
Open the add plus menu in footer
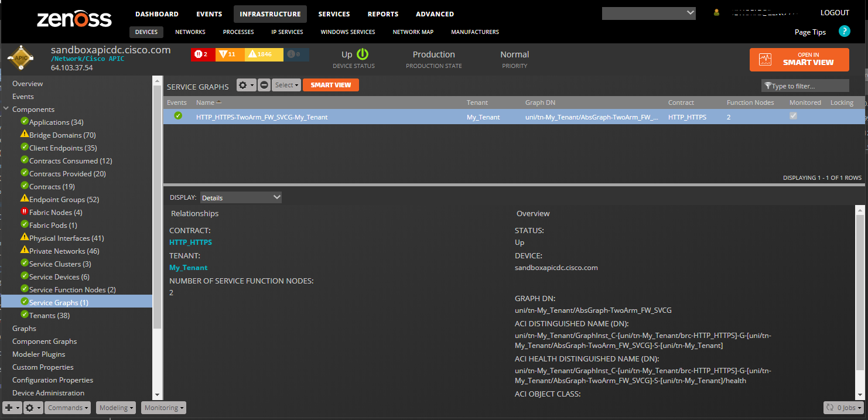point(12,408)
